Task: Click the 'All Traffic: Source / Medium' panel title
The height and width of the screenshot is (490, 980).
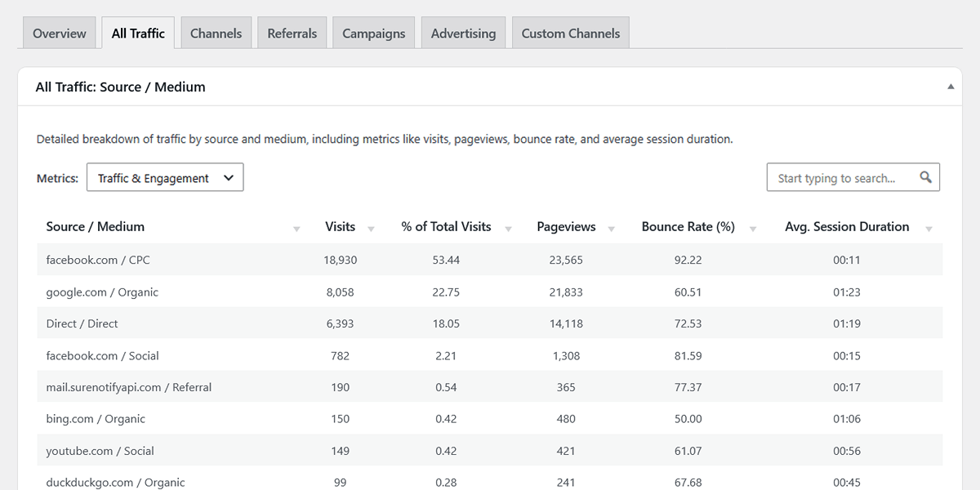Action: pyautogui.click(x=121, y=87)
